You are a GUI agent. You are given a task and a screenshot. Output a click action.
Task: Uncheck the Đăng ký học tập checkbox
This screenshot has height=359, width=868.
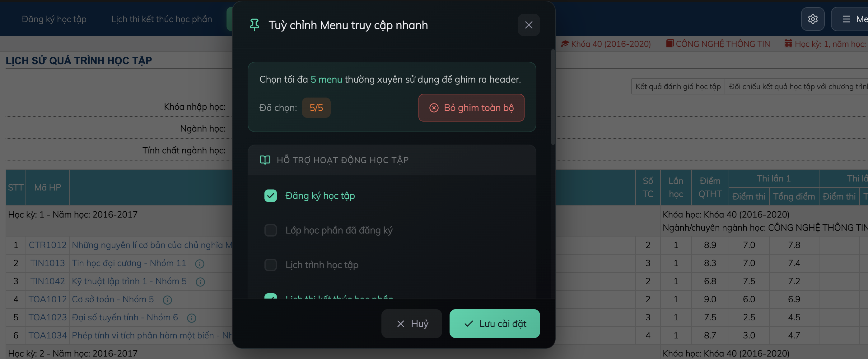(271, 195)
